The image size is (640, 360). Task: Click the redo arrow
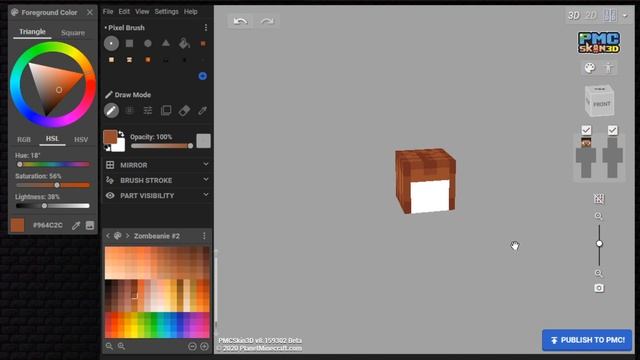tap(267, 21)
